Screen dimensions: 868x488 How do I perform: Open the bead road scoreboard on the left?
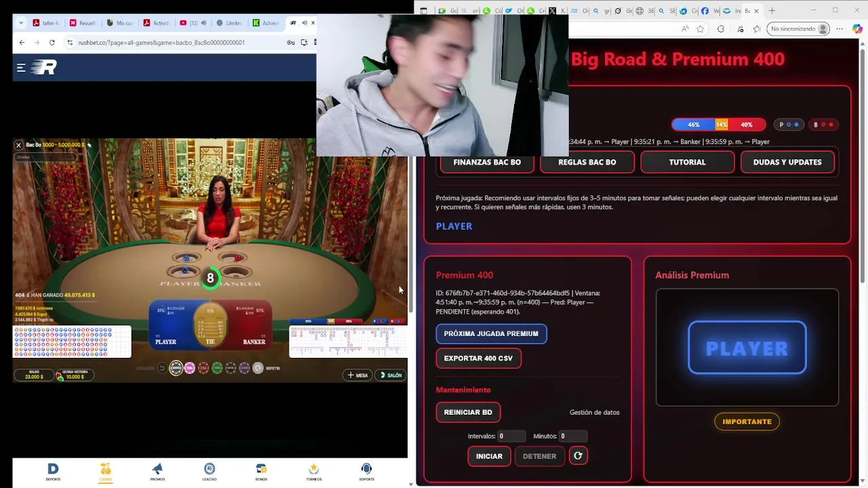click(x=72, y=342)
